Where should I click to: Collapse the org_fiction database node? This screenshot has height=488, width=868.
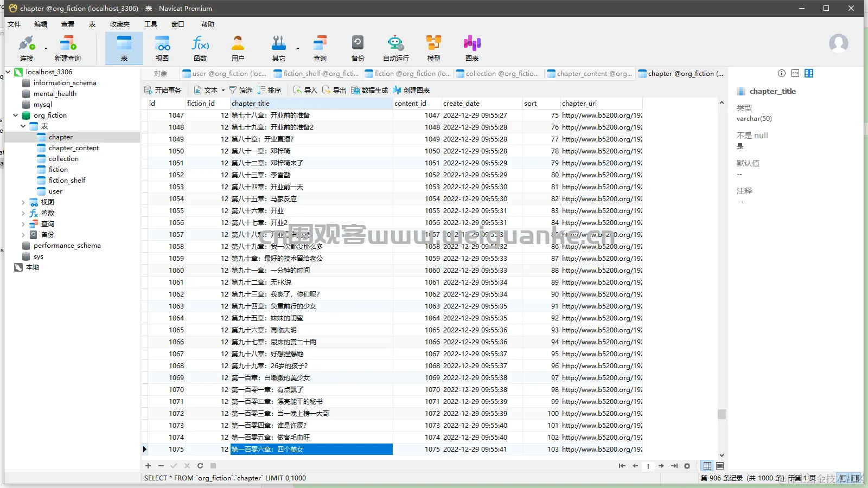click(16, 115)
